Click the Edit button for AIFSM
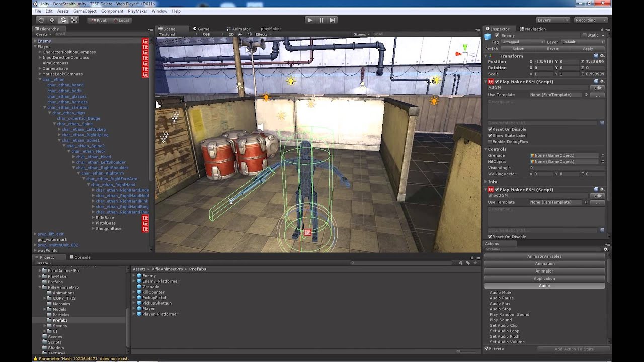Screen dimensions: 644x362 (x=597, y=88)
